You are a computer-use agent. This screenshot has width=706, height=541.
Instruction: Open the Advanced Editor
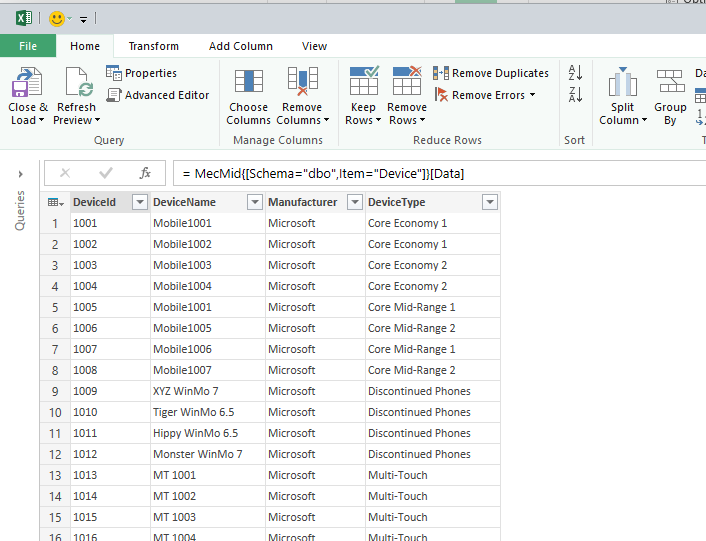(158, 95)
